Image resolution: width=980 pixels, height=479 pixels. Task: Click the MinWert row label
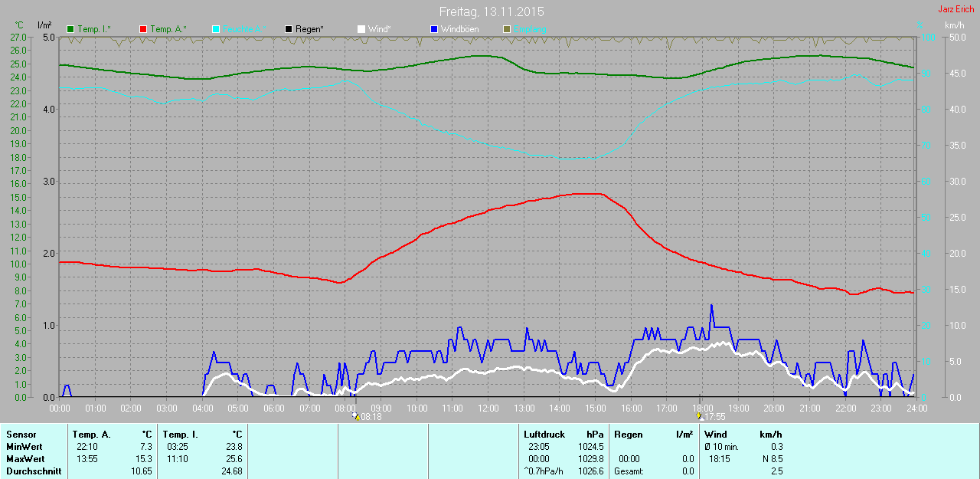(x=23, y=447)
